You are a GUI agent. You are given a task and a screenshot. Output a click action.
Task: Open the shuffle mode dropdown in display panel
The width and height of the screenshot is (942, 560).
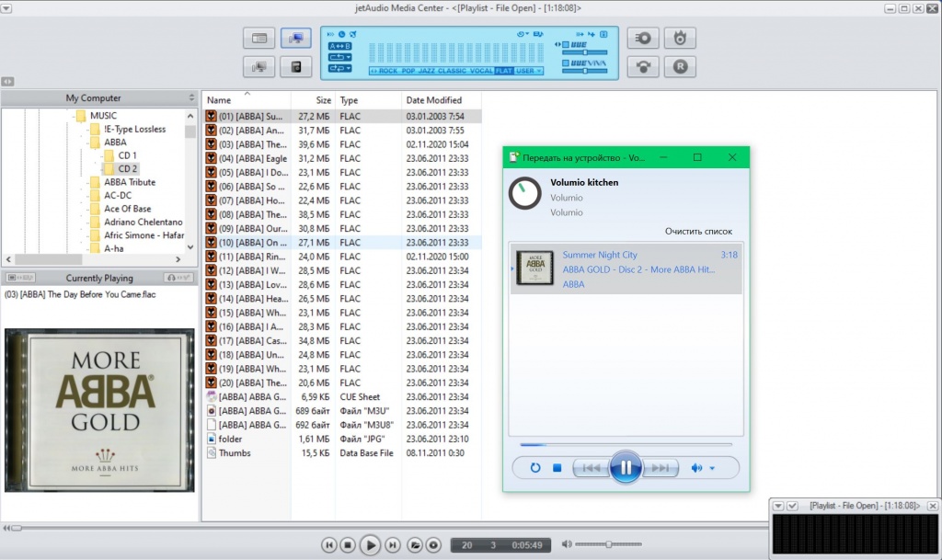(x=339, y=68)
